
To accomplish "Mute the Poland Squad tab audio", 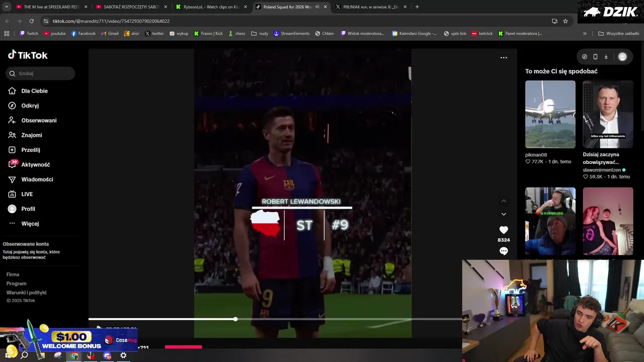I will [x=317, y=7].
